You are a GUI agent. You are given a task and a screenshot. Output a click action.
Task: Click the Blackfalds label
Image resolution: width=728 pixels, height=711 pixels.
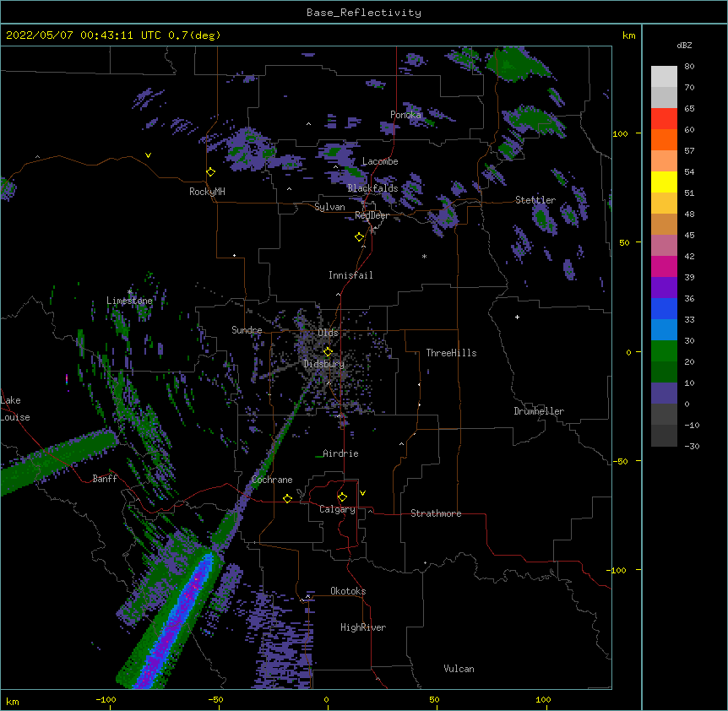click(372, 188)
